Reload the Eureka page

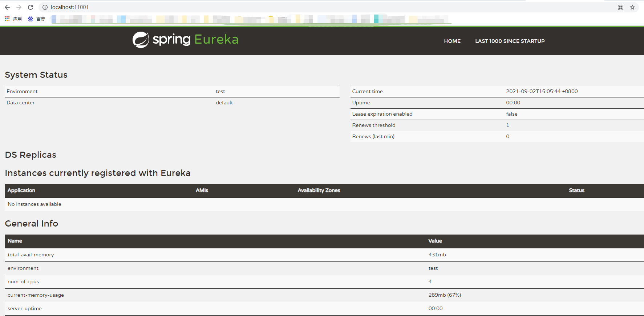tap(31, 7)
